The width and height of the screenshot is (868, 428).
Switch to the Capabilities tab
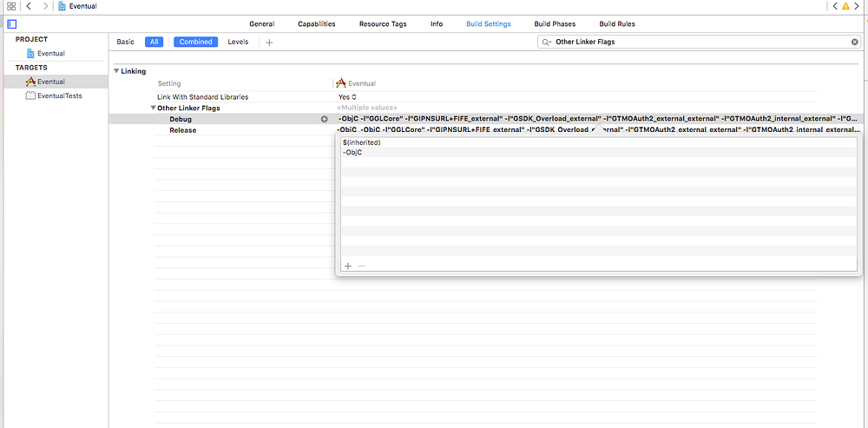[x=317, y=24]
